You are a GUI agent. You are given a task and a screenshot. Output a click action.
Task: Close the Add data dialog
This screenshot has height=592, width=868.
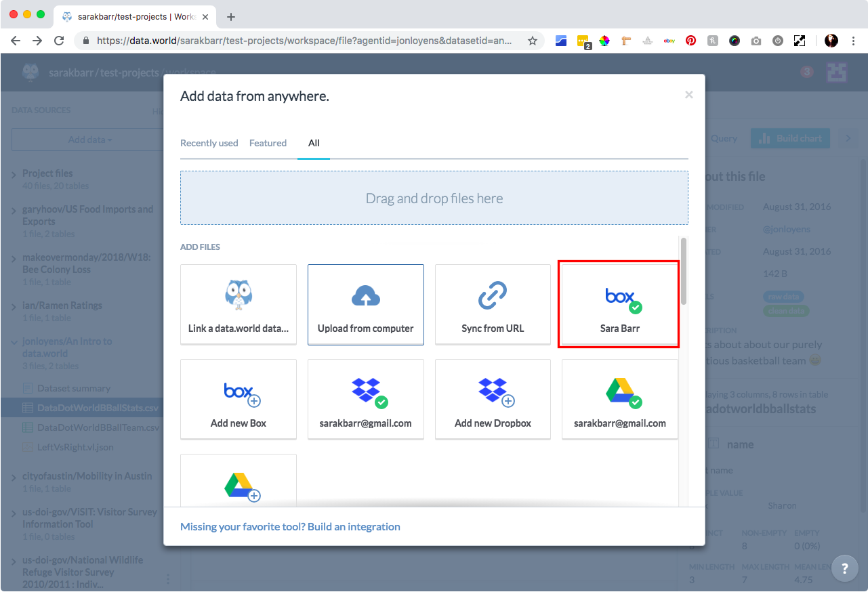(x=688, y=95)
